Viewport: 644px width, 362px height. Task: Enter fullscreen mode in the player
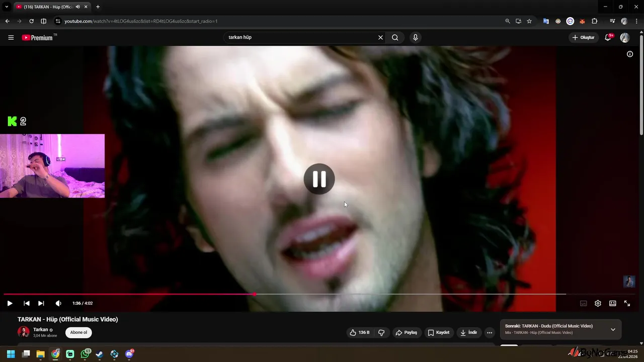627,303
